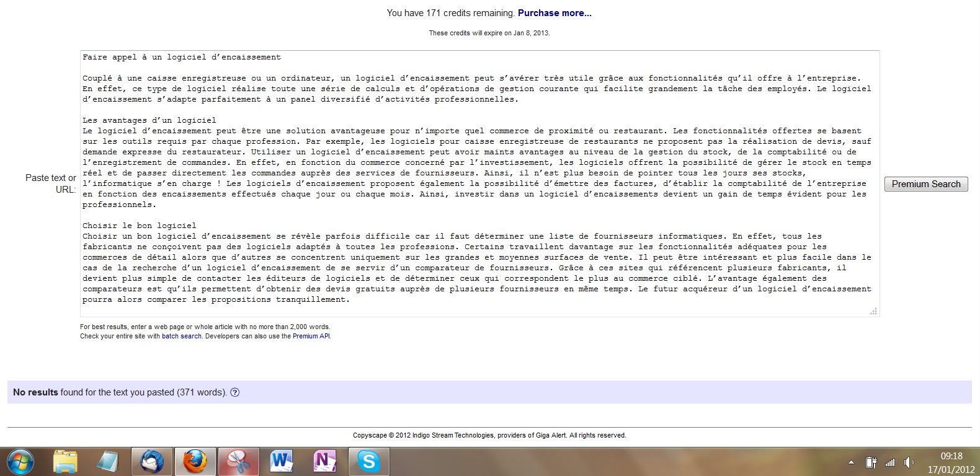Follow the Purchase more credits link
The image size is (980, 476).
(x=555, y=13)
